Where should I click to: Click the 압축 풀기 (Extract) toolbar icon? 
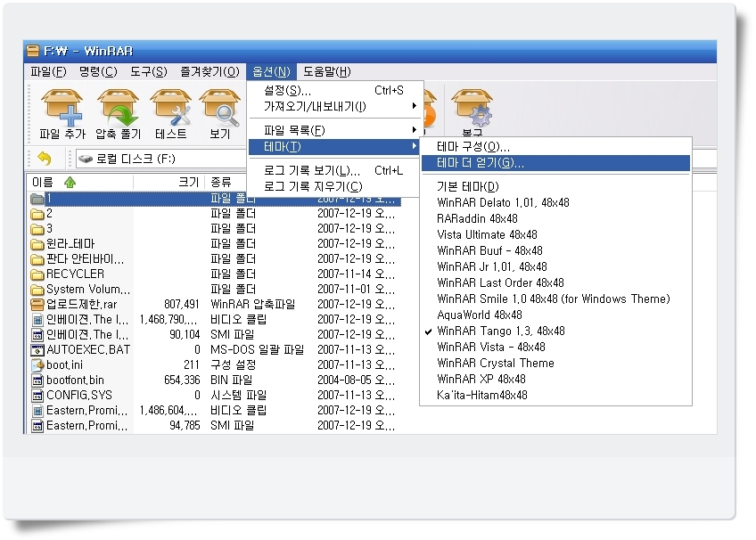tap(118, 108)
